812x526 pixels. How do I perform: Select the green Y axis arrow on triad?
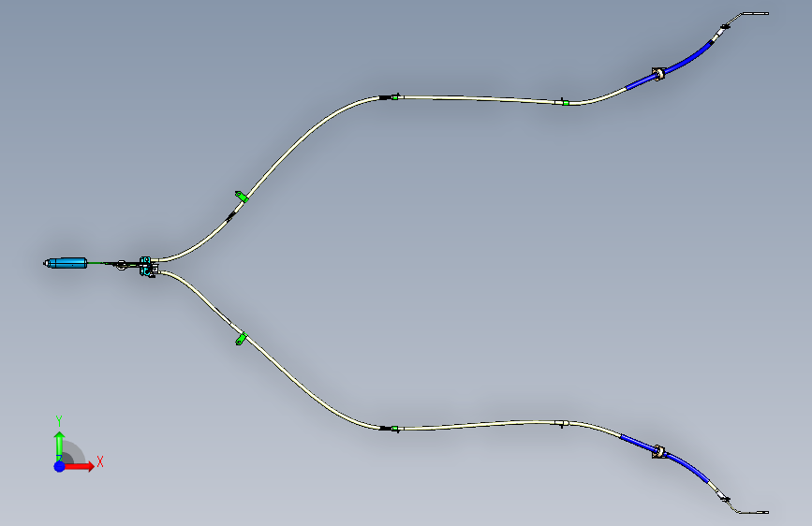coord(59,446)
